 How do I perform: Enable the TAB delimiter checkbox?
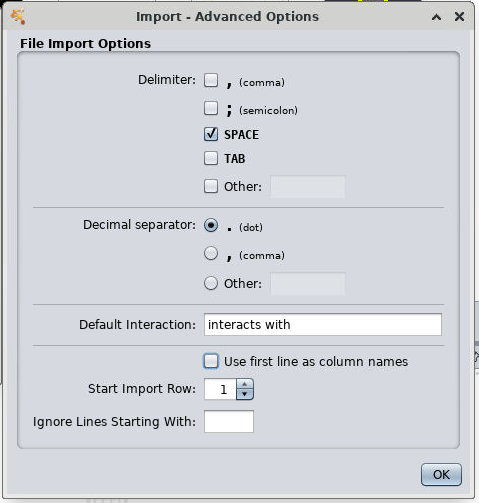tap(211, 158)
